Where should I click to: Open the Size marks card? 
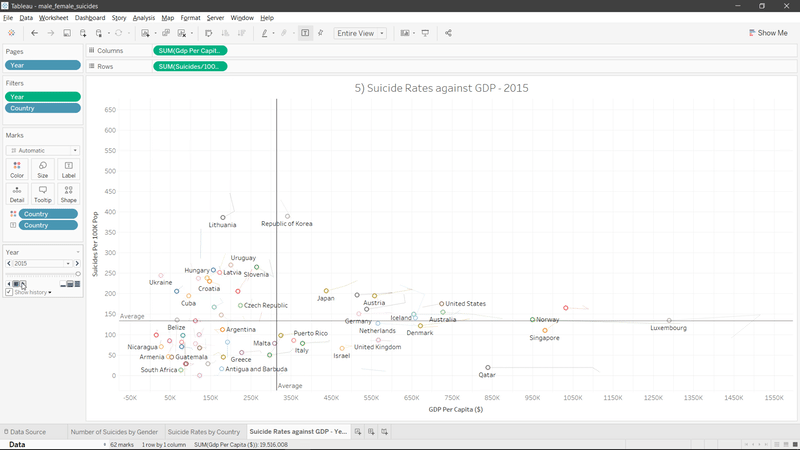pyautogui.click(x=43, y=167)
